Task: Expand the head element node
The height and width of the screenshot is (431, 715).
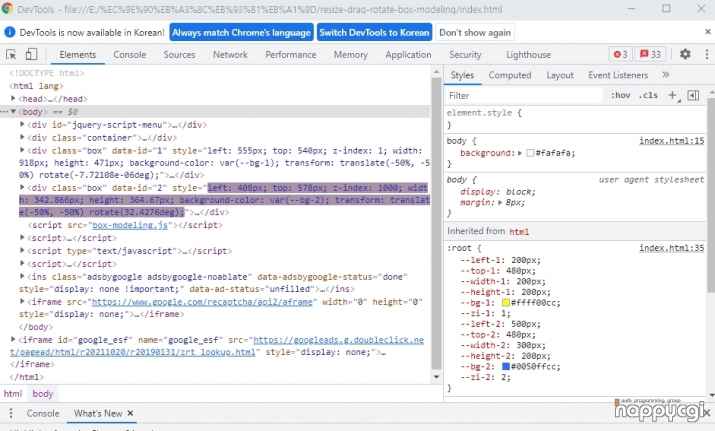Action: [13, 99]
